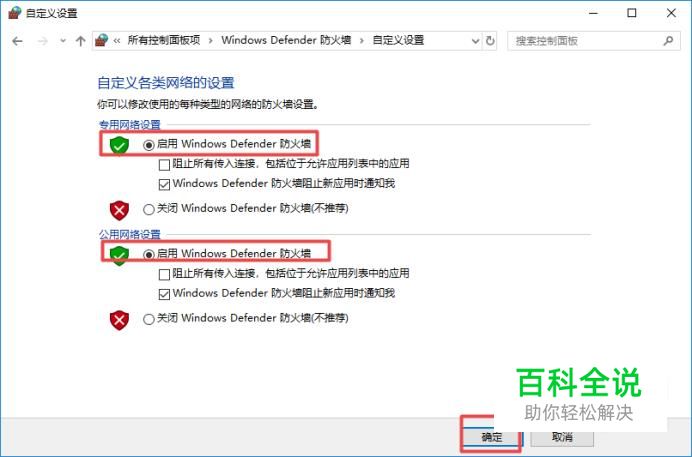Open the recent locations dropdown arrow

(x=63, y=41)
